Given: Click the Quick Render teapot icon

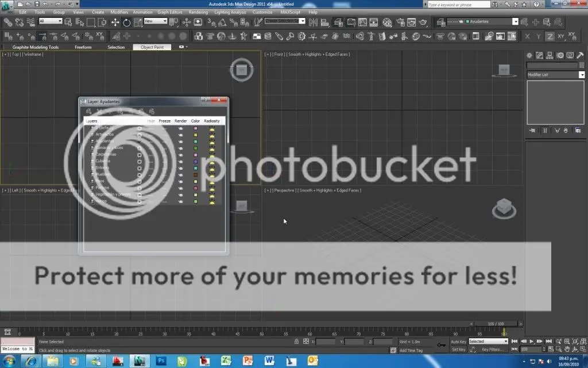Looking at the screenshot, I should (423, 22).
